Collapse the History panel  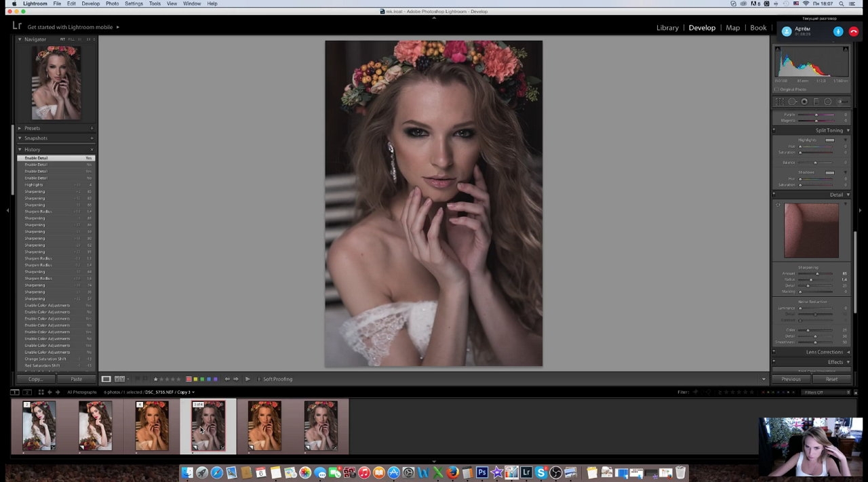tap(20, 149)
